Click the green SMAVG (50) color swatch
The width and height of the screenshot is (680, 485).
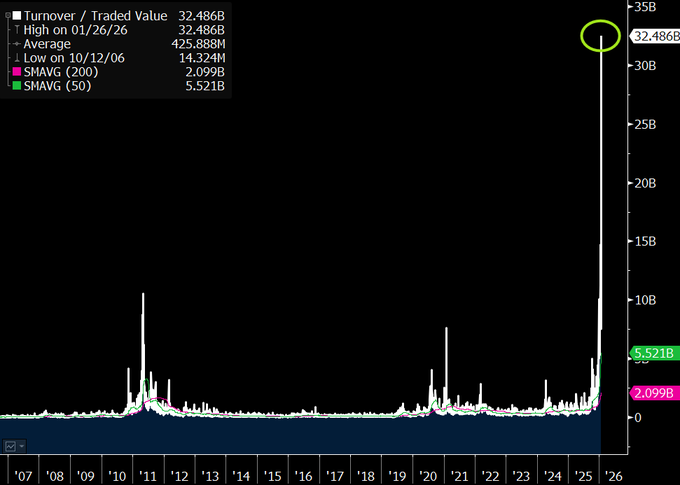pos(15,86)
